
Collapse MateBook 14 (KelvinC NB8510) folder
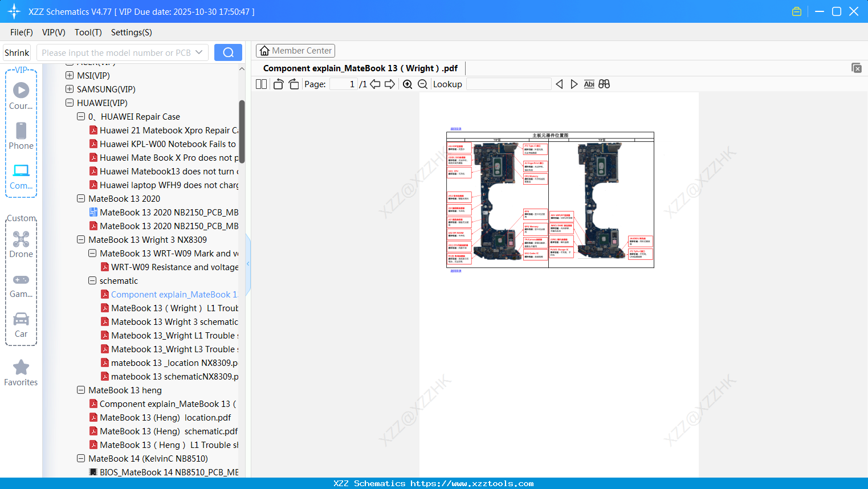(81, 458)
